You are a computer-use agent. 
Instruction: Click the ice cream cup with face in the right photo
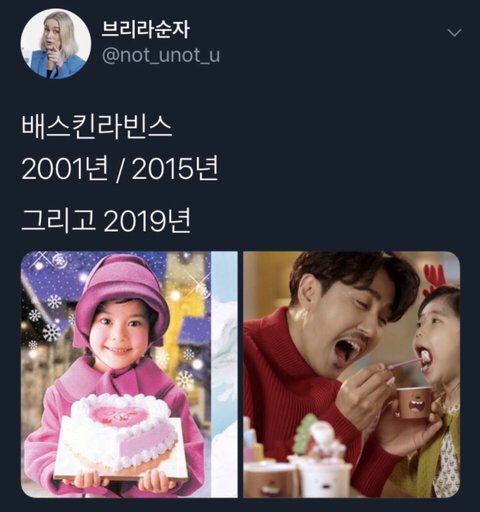(412, 402)
